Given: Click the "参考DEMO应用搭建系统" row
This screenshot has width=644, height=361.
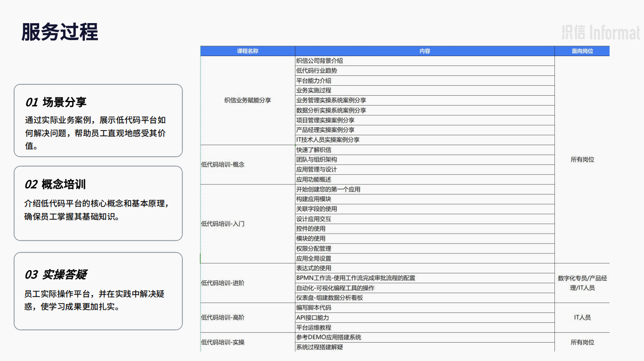Looking at the screenshot, I should pos(425,337).
